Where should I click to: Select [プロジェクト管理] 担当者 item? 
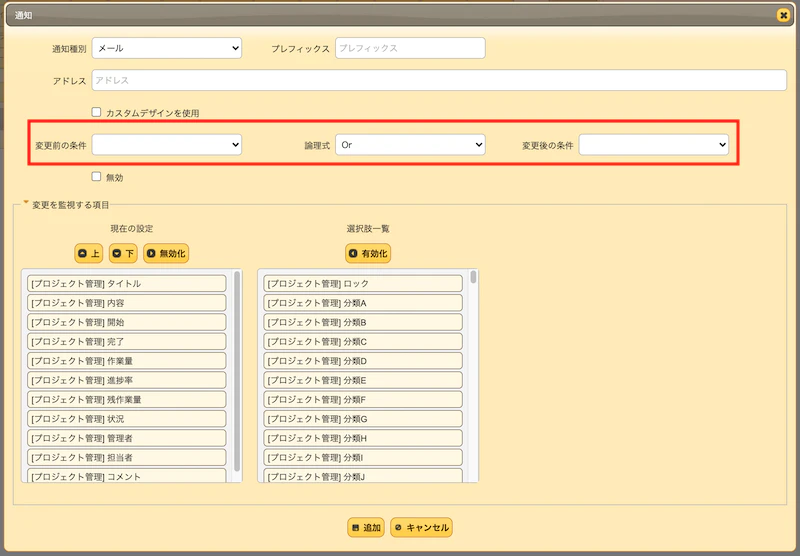coord(127,458)
